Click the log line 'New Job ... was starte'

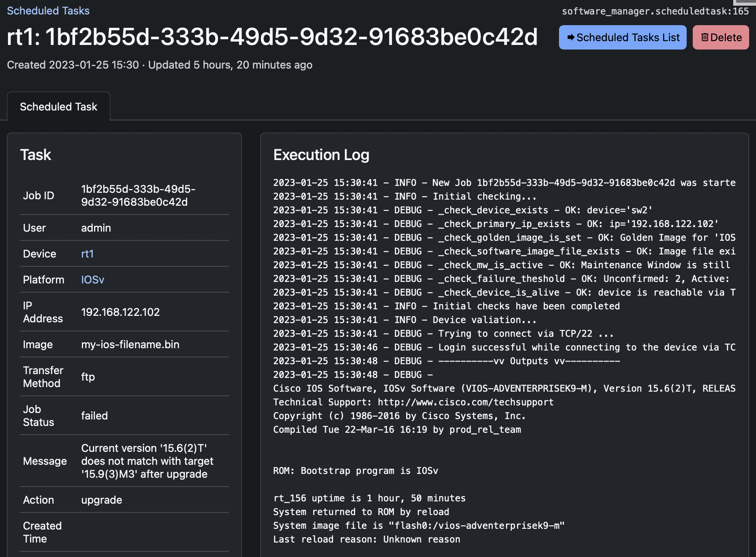(x=504, y=183)
